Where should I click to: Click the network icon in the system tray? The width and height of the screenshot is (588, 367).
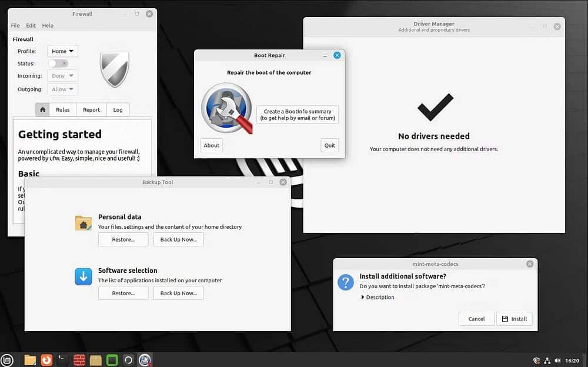pos(547,360)
